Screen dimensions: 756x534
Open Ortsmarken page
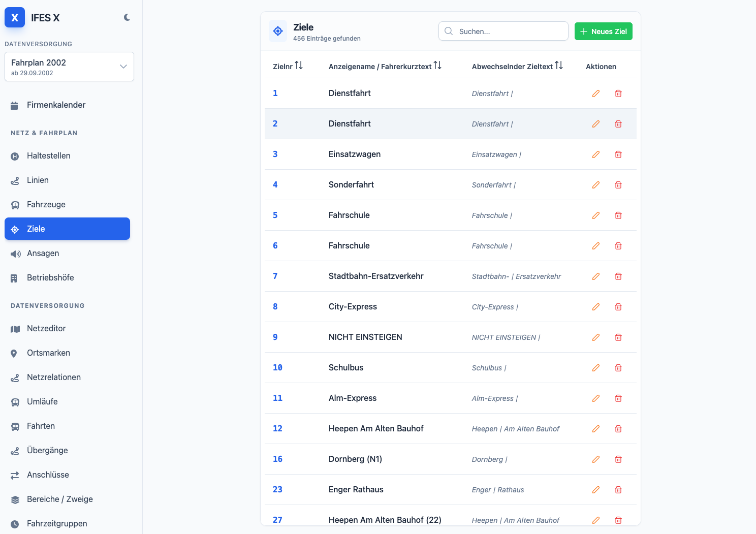pyautogui.click(x=67, y=353)
